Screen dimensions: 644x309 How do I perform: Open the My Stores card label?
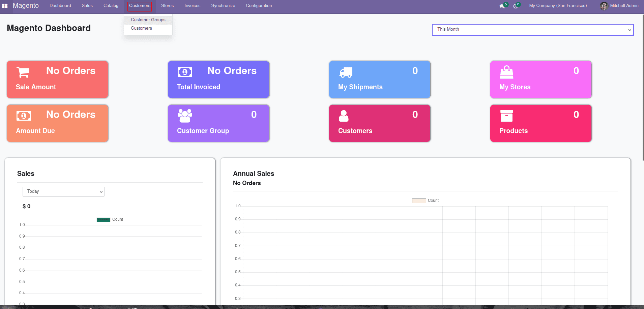pyautogui.click(x=515, y=87)
